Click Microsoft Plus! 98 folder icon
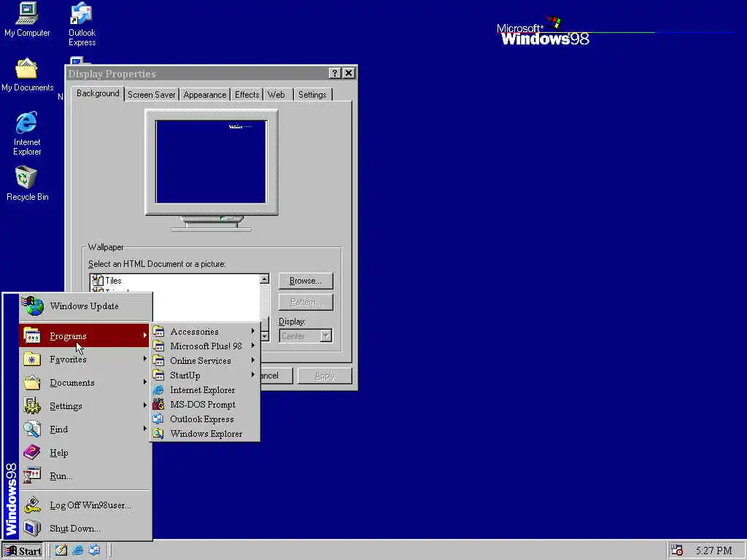 pos(158,346)
